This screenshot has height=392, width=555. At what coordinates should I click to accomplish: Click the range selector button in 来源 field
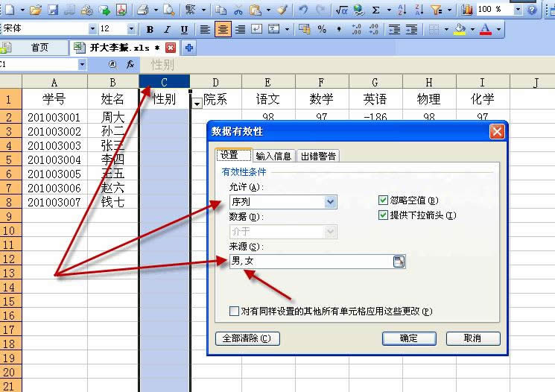(399, 262)
